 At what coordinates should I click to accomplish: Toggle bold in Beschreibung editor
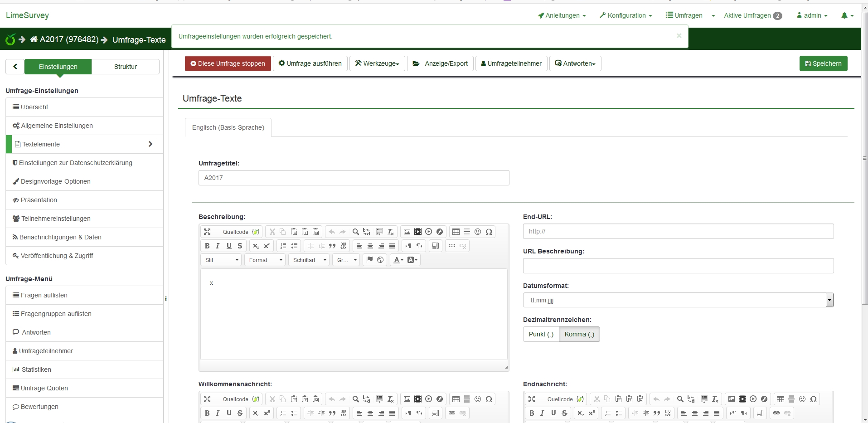207,246
